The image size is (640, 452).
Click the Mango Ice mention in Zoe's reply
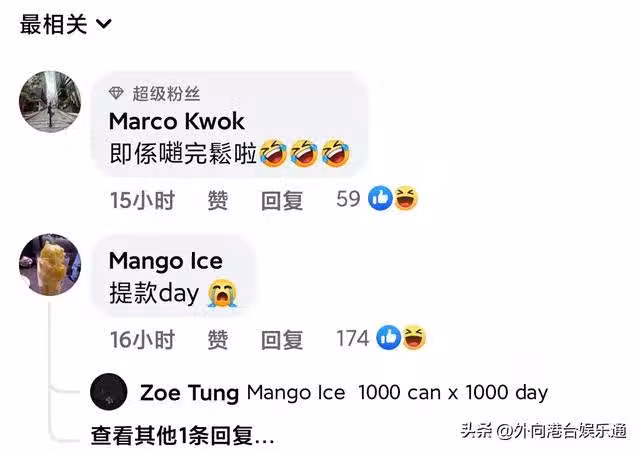tap(296, 393)
